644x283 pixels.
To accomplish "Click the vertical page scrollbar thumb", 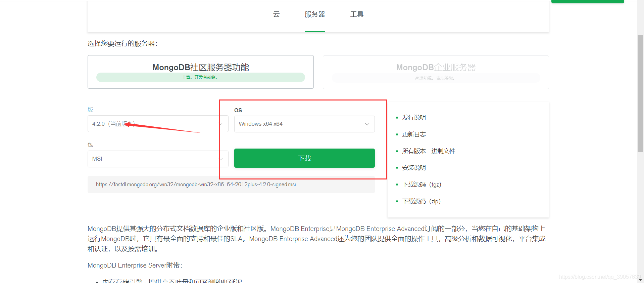I will 640,93.
